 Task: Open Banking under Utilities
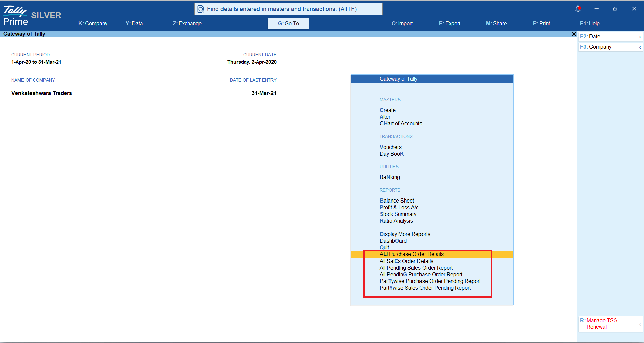tap(390, 177)
